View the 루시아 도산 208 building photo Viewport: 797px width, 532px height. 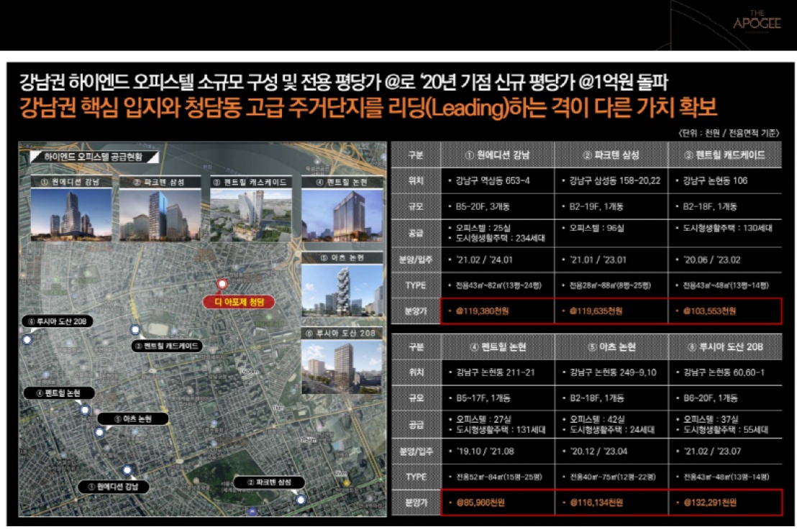tap(342, 367)
